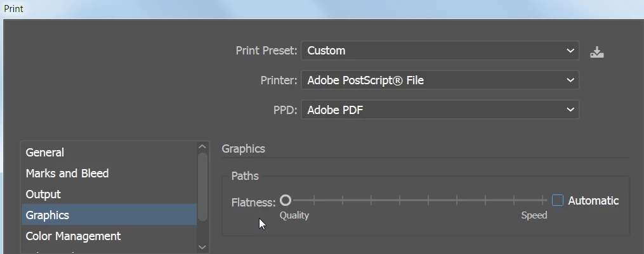Select General in the category list

coord(45,153)
